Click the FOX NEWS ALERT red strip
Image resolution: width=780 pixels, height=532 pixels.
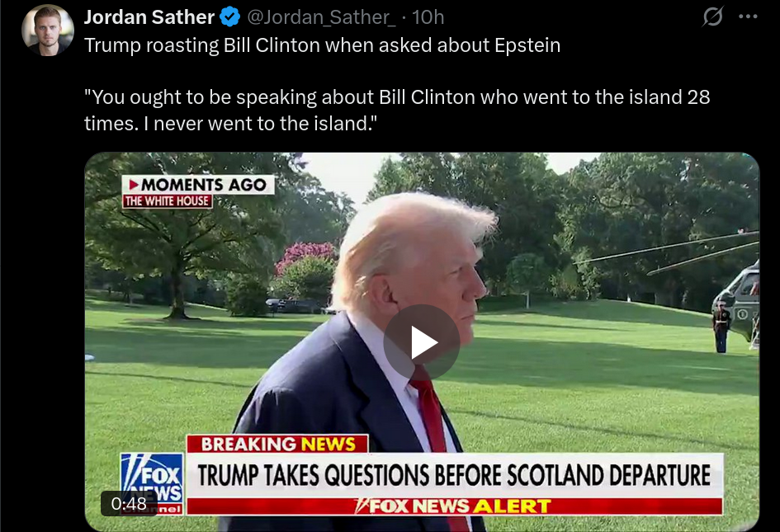[454, 506]
